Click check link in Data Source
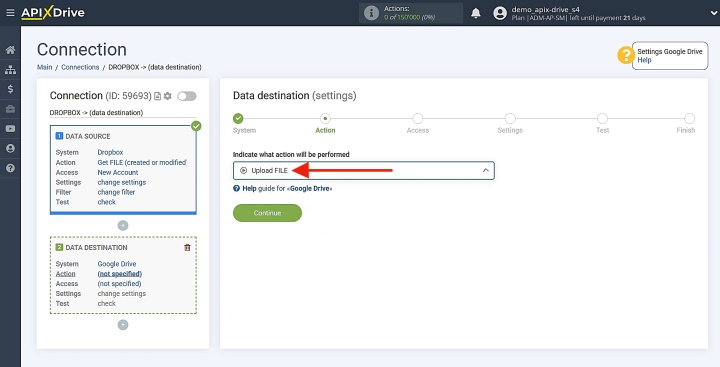720x367 pixels. pos(107,202)
